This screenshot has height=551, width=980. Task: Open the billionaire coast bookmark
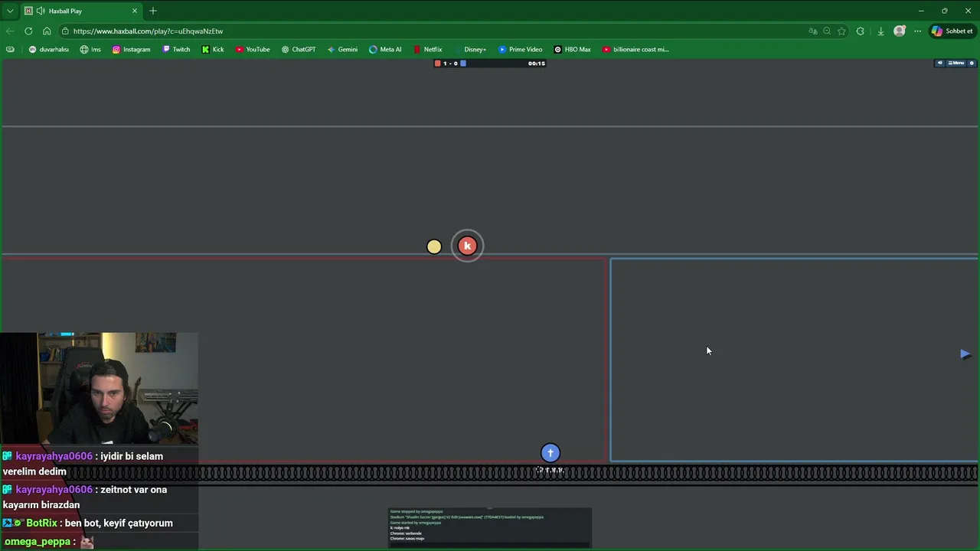pos(635,50)
